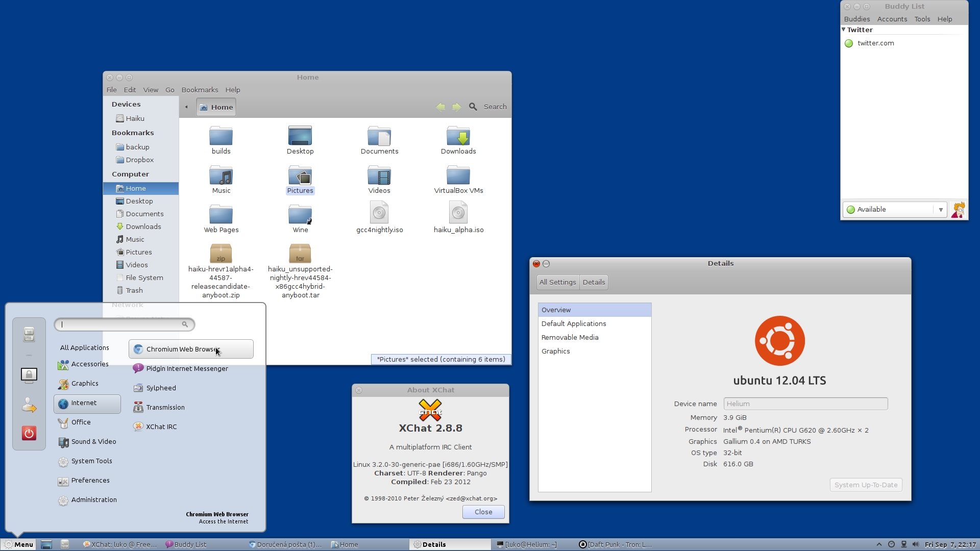Collapse the Twitter group in Buddy List

[844, 30]
